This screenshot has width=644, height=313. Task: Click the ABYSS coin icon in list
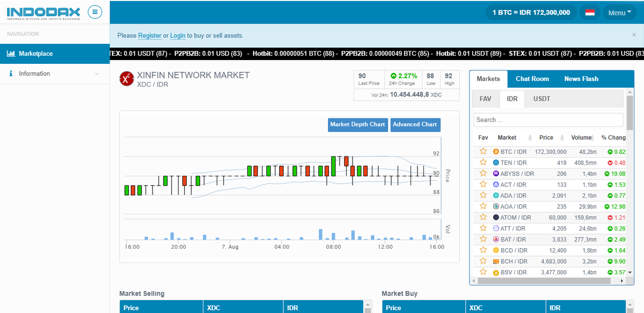pos(496,174)
